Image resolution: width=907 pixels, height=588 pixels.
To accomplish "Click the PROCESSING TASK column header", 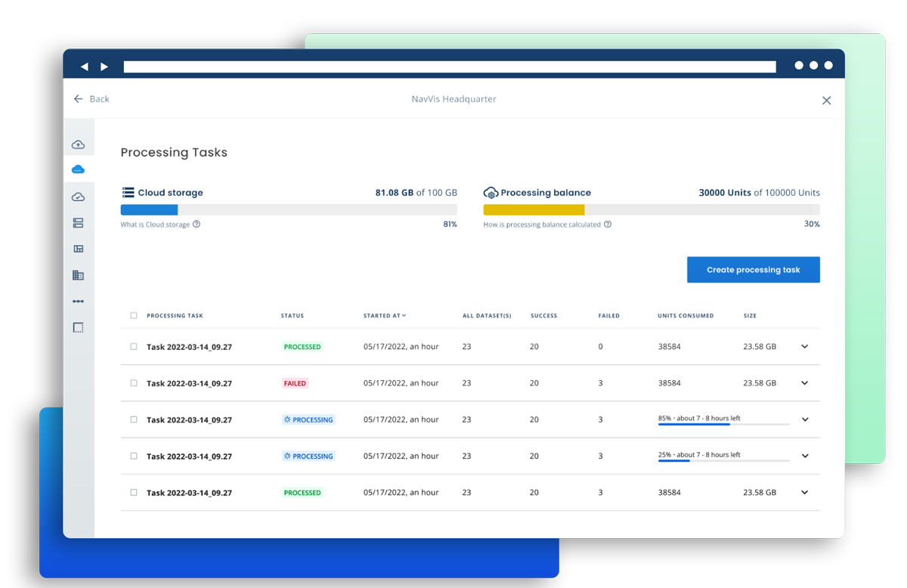I will 176,315.
